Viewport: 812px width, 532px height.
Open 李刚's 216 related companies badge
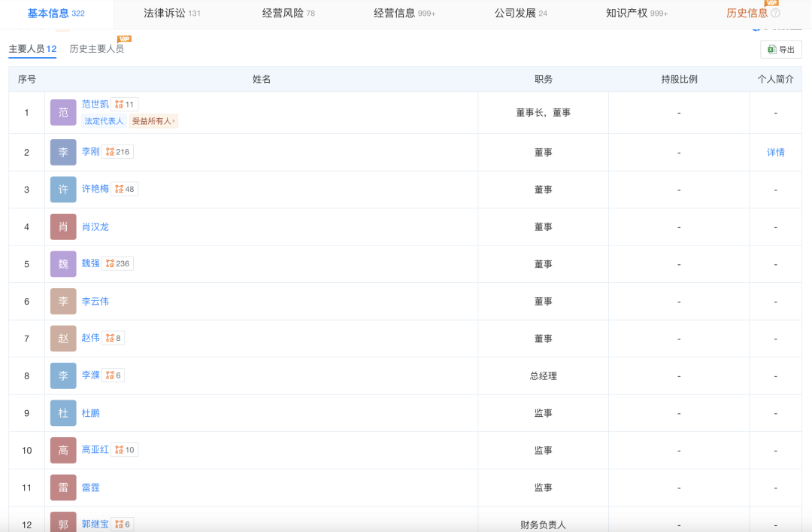117,152
